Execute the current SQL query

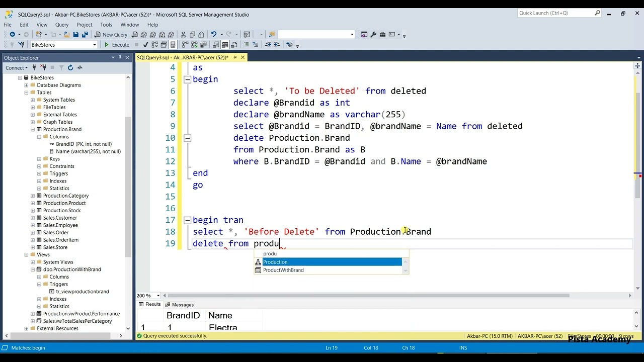117,45
